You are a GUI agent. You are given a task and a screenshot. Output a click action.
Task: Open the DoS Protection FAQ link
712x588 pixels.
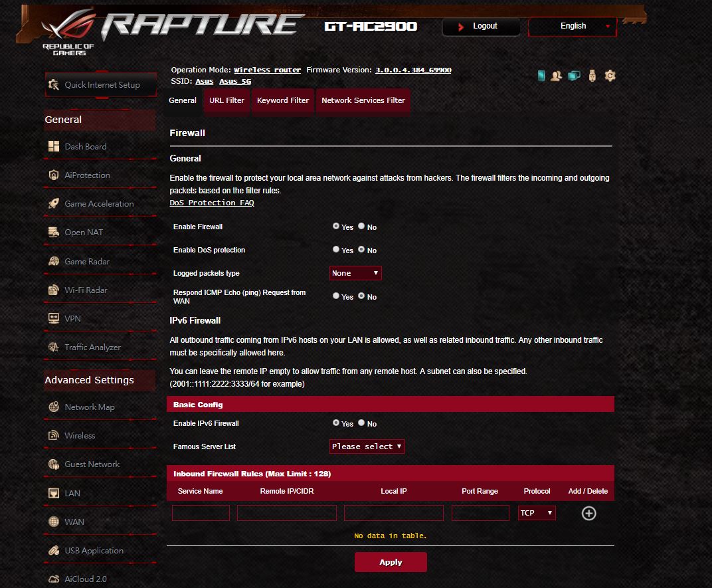[x=212, y=203]
